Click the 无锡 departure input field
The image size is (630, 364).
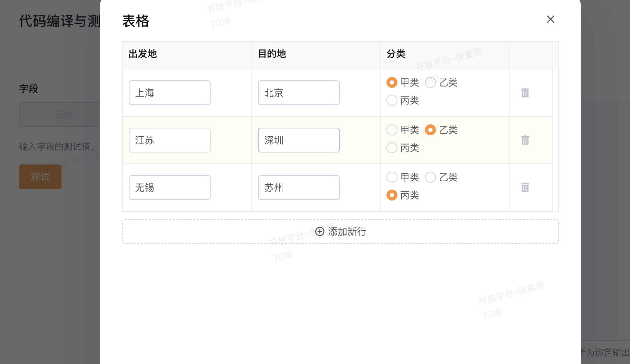tap(170, 187)
